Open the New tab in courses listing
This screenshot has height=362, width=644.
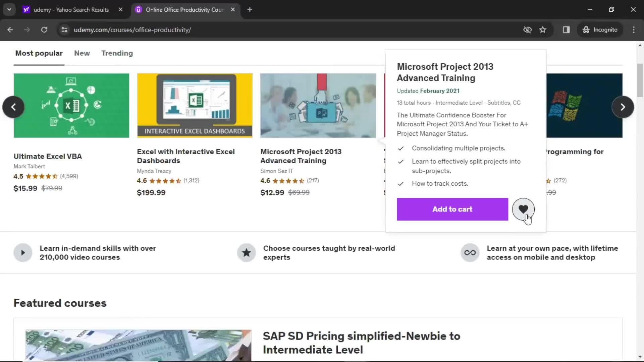pyautogui.click(x=82, y=53)
